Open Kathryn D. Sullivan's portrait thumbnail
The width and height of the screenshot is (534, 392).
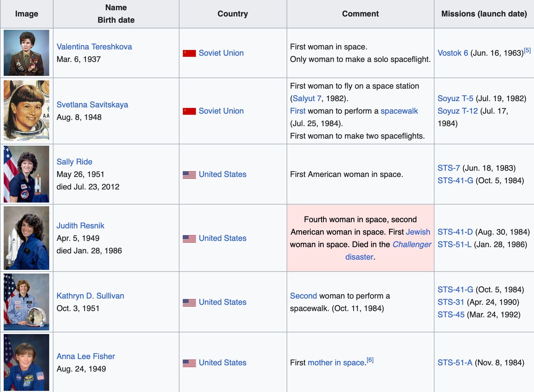26,302
